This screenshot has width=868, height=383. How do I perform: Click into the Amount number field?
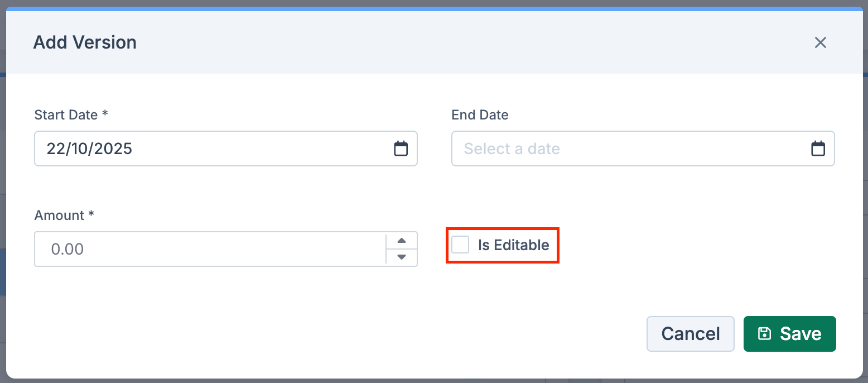click(210, 249)
